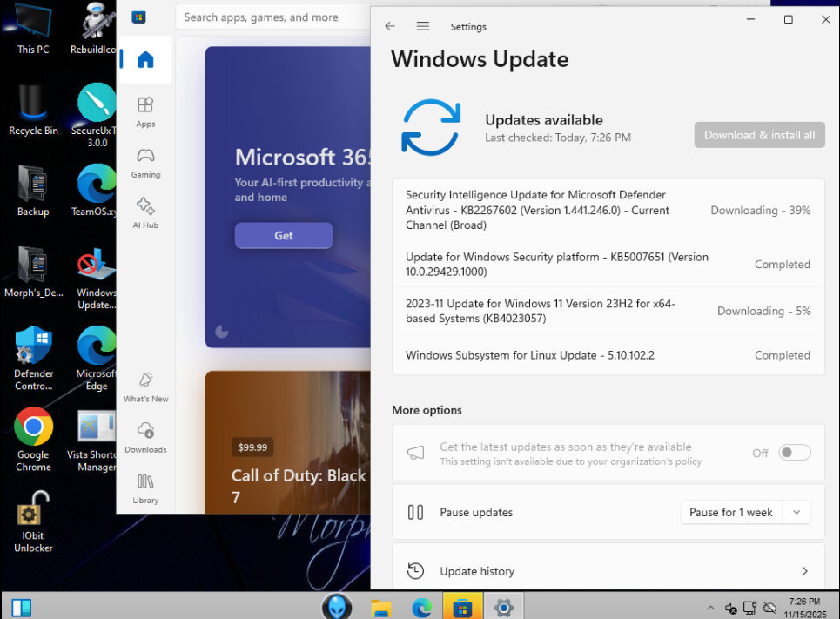This screenshot has height=619, width=840.
Task: Open Google Chrome desktop shortcut
Action: click(x=33, y=435)
